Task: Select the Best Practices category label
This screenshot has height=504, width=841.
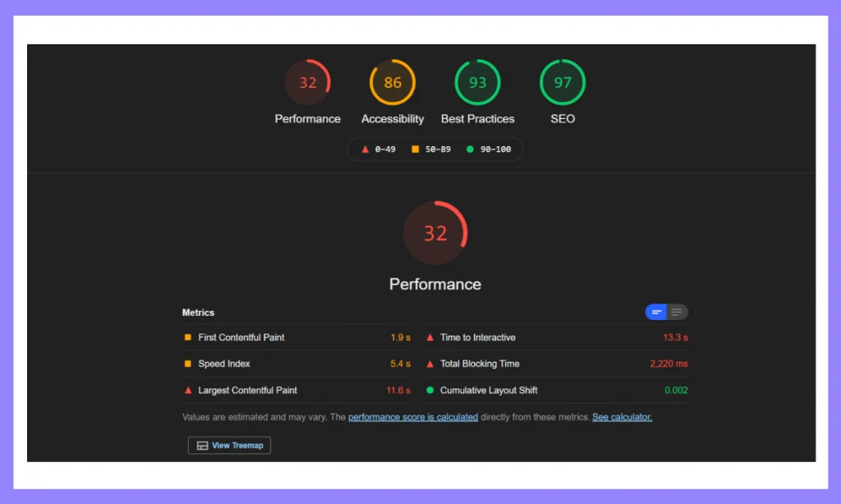Action: (x=477, y=119)
